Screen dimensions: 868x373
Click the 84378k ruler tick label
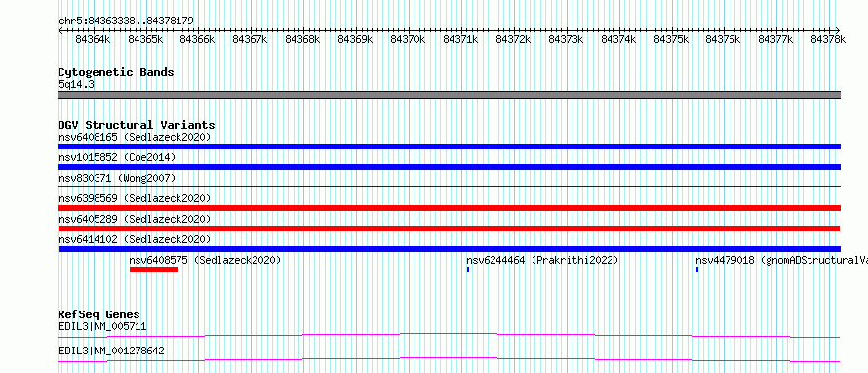tap(828, 39)
